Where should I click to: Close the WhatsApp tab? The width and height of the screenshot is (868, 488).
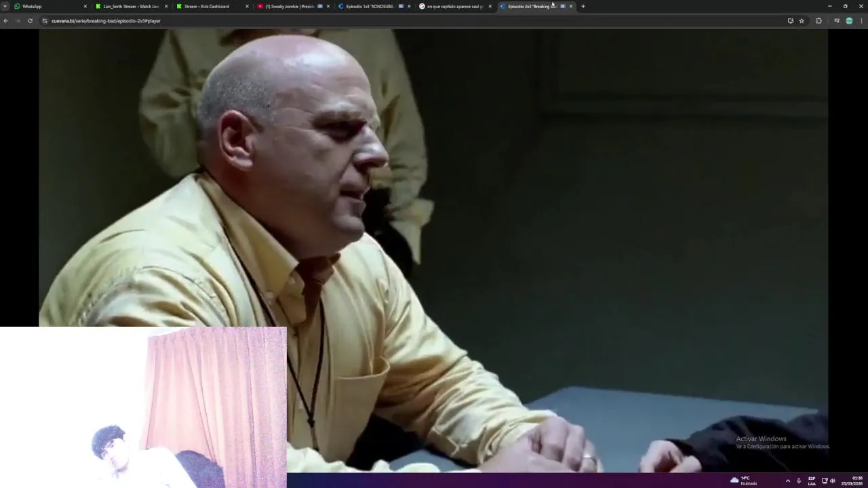(85, 6)
